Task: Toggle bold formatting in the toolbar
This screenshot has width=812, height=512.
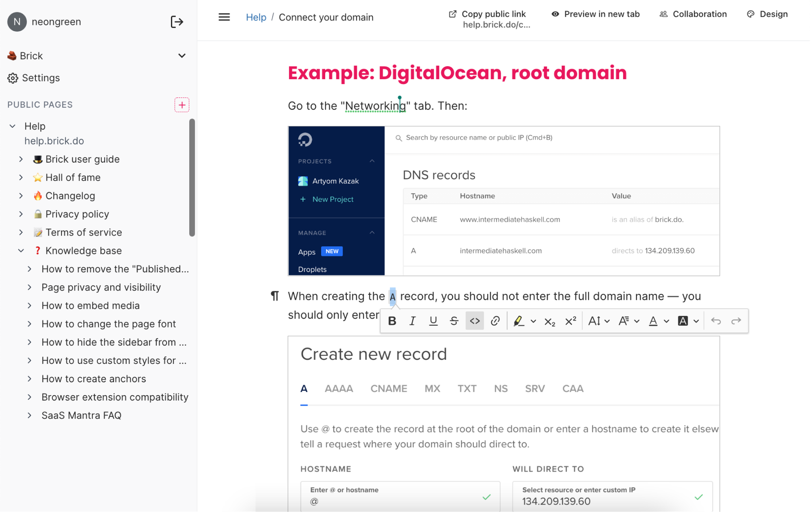Action: point(392,321)
